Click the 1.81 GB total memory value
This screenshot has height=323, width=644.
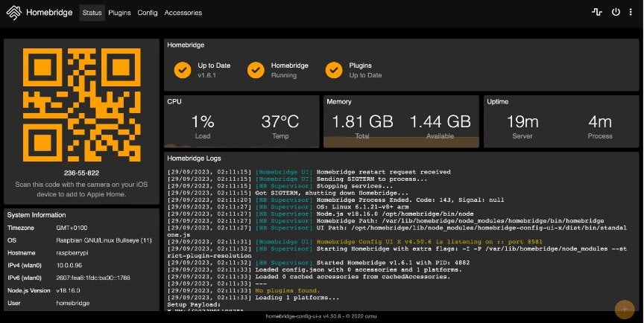coord(362,122)
